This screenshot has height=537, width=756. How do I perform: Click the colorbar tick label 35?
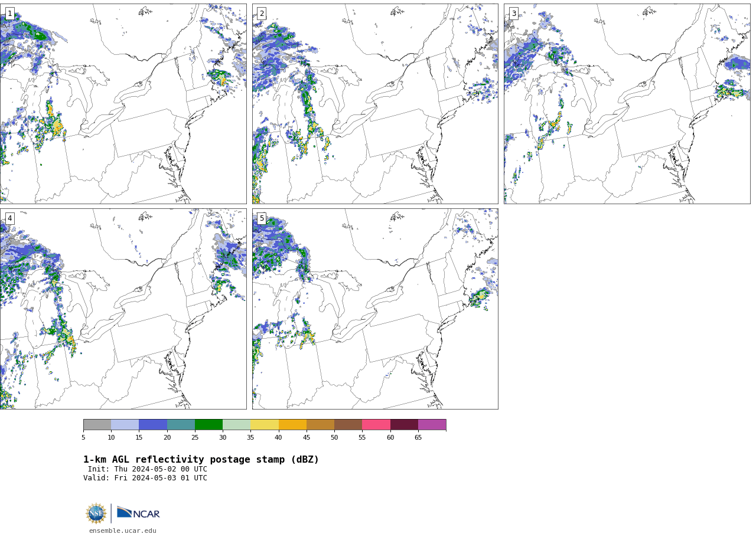[x=250, y=437]
